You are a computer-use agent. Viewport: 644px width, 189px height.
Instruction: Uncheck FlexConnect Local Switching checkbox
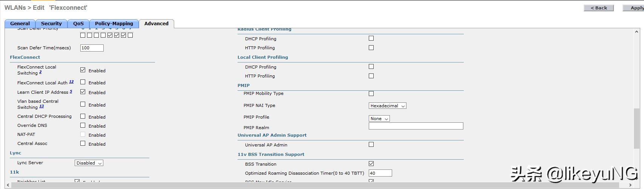(x=83, y=70)
